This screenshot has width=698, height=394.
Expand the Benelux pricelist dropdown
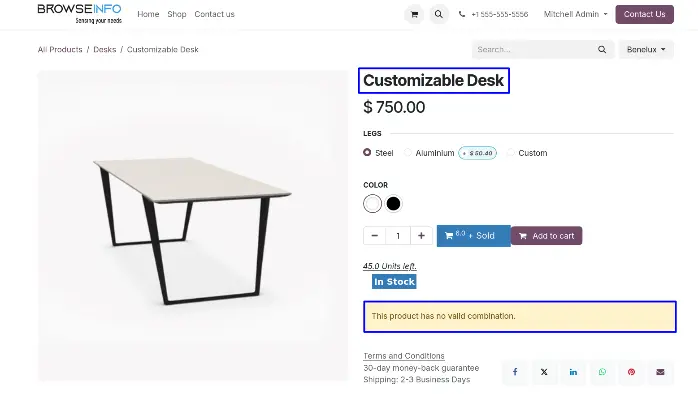pos(646,49)
